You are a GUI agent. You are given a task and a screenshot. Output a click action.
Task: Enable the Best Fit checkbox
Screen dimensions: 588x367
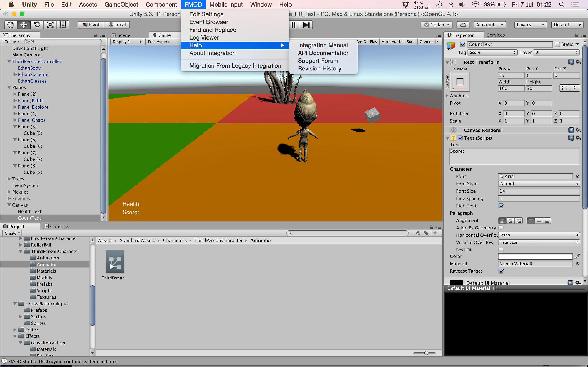[x=501, y=250]
